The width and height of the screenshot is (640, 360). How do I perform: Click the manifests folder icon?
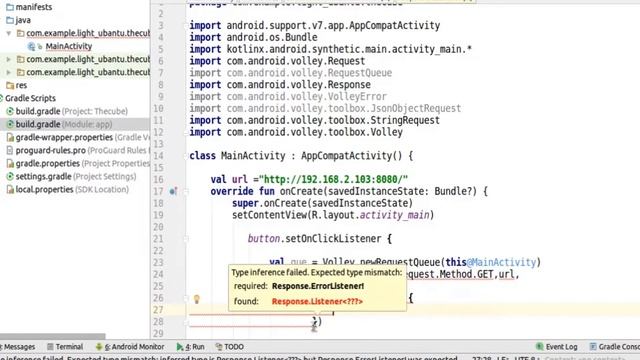click(10, 7)
